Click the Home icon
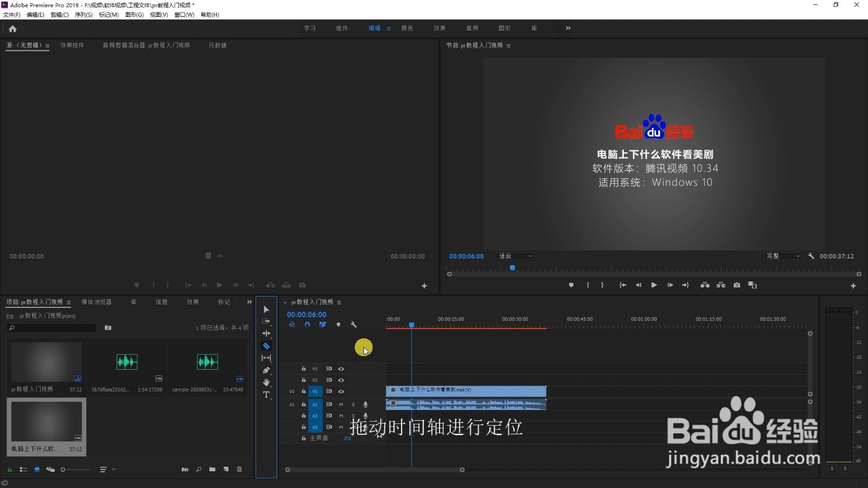 point(12,29)
